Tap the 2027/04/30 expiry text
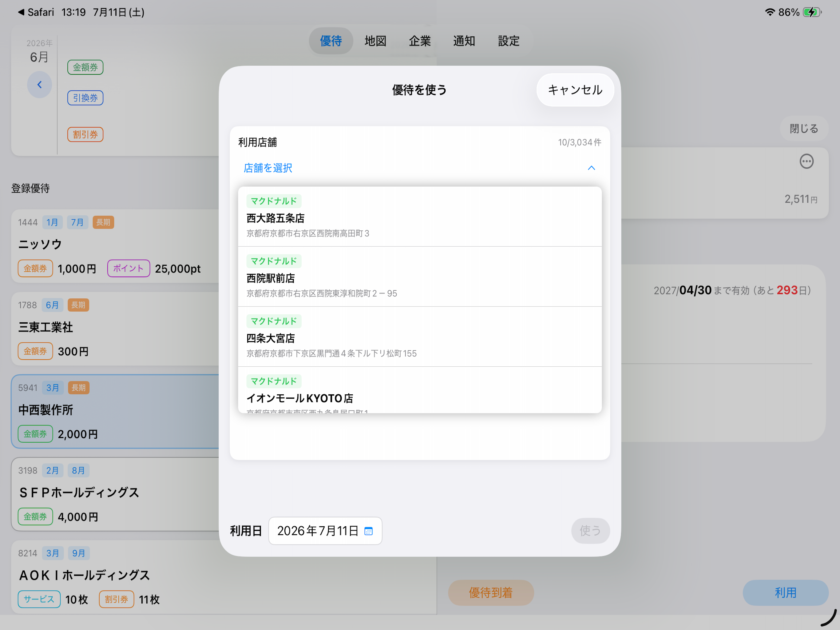 (x=682, y=290)
